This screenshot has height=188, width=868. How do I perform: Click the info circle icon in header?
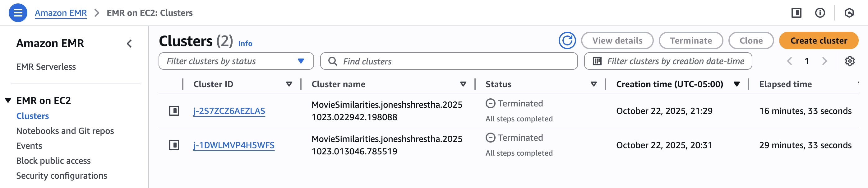click(x=820, y=13)
